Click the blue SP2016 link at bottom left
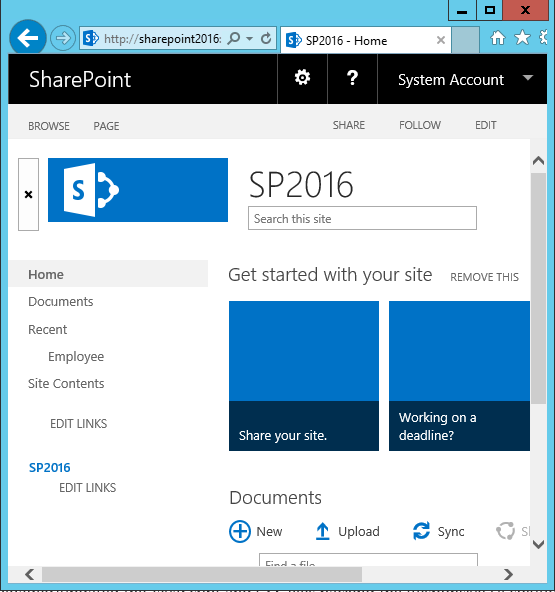The height and width of the screenshot is (592, 555). [x=49, y=468]
